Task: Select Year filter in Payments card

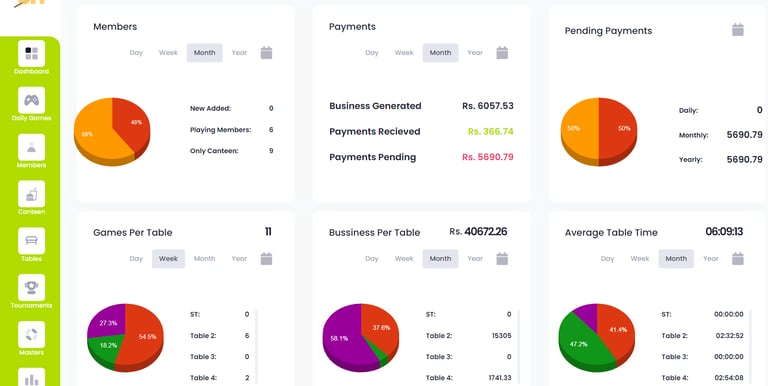Action: click(475, 53)
